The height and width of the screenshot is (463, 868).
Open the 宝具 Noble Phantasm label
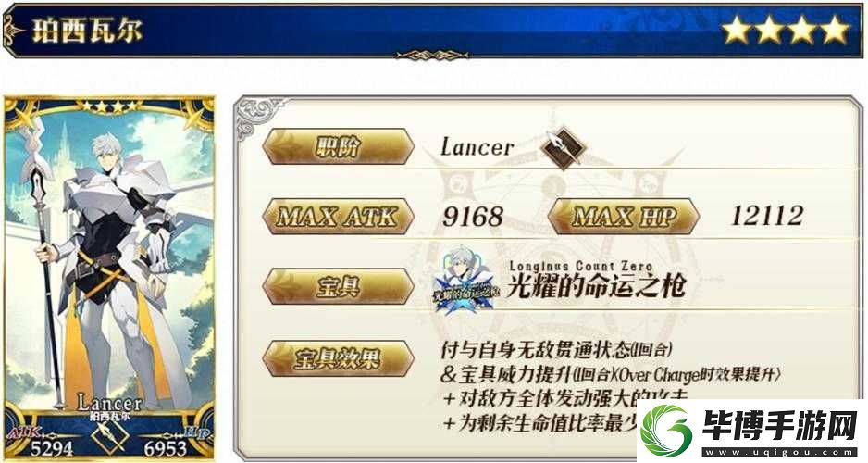339,287
